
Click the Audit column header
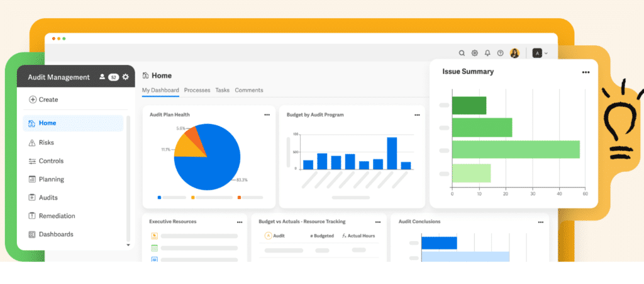point(275,236)
